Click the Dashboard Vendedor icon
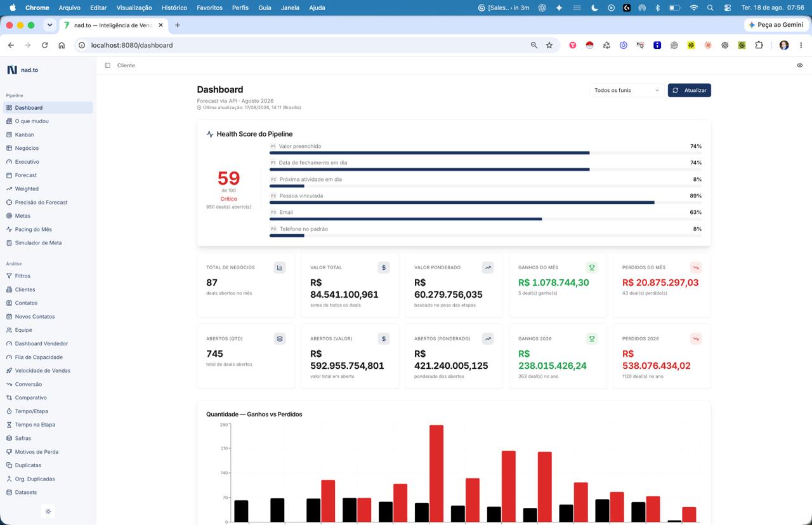 pyautogui.click(x=9, y=343)
